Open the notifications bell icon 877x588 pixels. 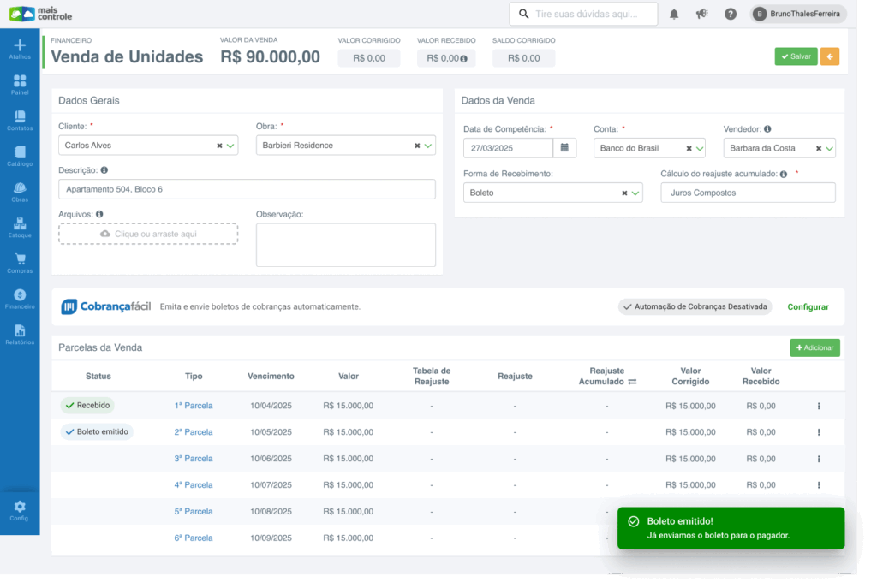coord(674,14)
